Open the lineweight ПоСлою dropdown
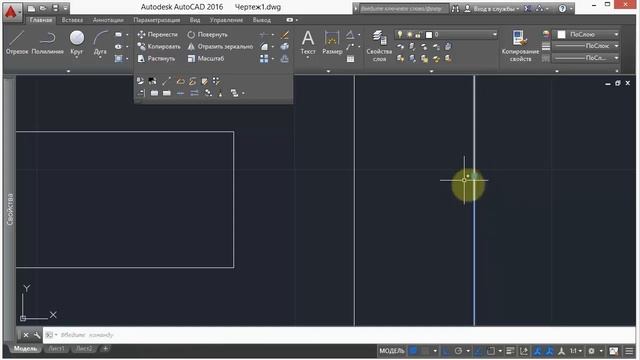This screenshot has width=640, height=360. (x=586, y=46)
